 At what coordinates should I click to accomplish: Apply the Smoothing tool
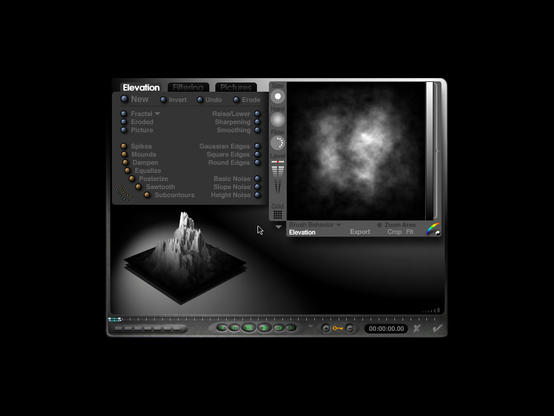(x=257, y=130)
